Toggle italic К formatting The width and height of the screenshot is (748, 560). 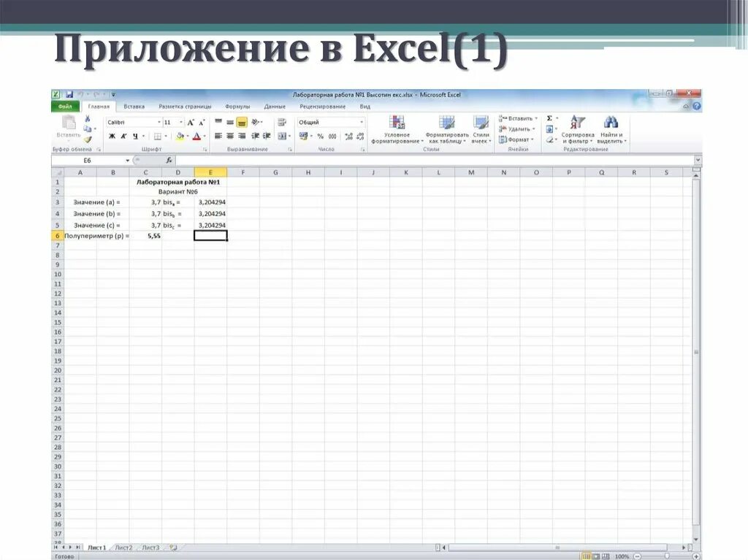click(x=123, y=137)
